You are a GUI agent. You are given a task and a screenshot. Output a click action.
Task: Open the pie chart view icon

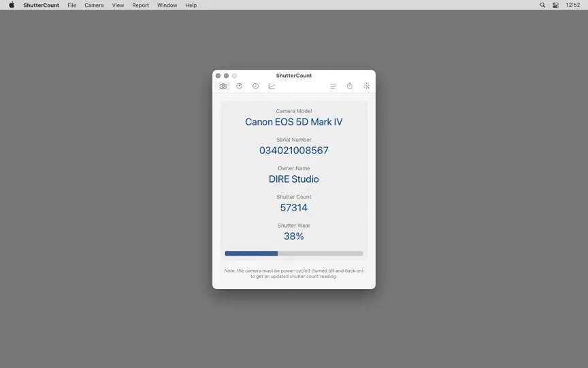click(240, 86)
